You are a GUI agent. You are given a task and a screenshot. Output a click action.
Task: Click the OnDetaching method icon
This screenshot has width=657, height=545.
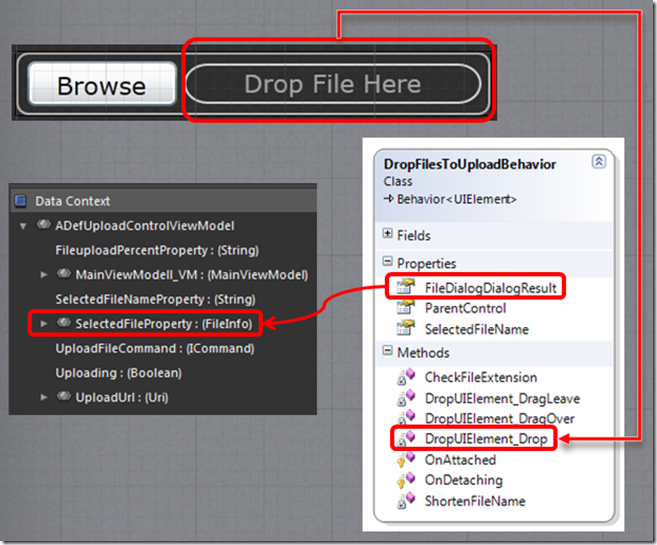pyautogui.click(x=406, y=480)
